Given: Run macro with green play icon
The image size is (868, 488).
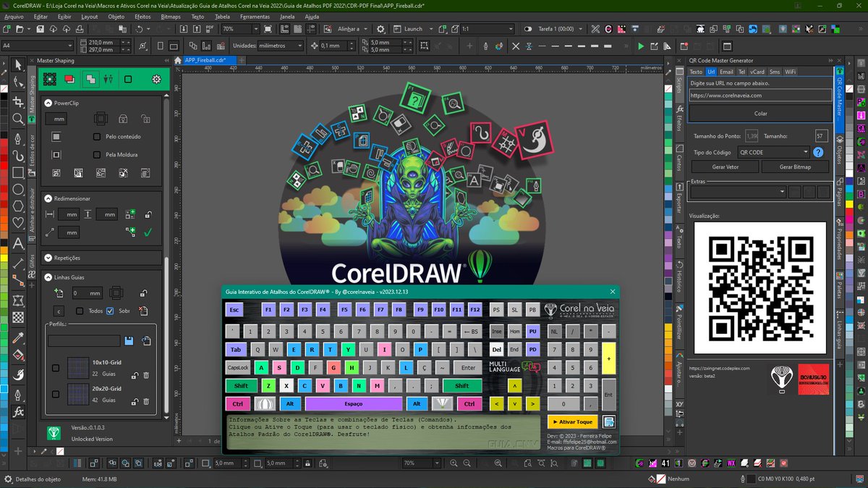Looking at the screenshot, I should pos(640,46).
